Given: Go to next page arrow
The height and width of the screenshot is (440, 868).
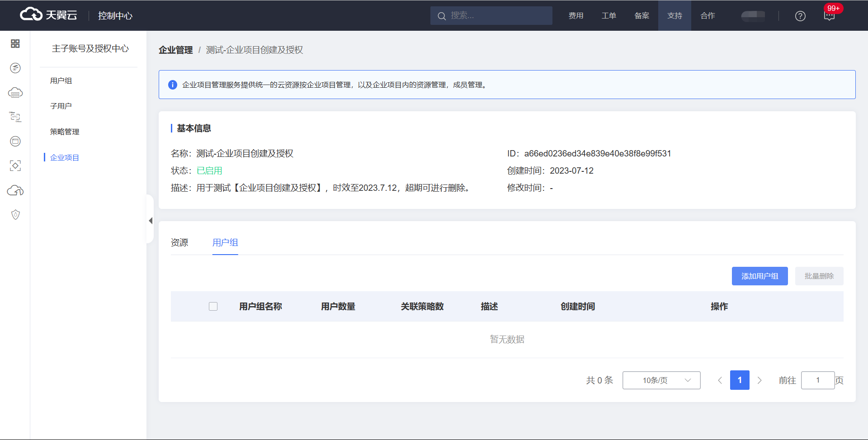Looking at the screenshot, I should coord(759,380).
